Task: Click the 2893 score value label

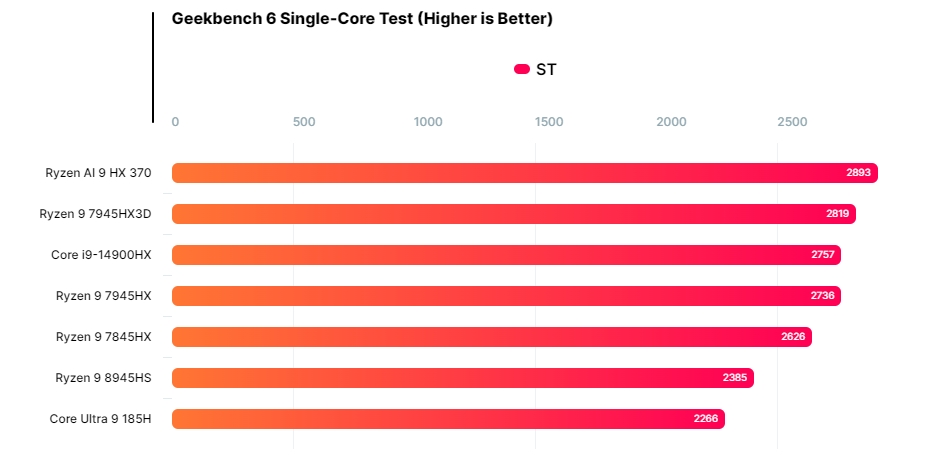Action: click(x=859, y=173)
